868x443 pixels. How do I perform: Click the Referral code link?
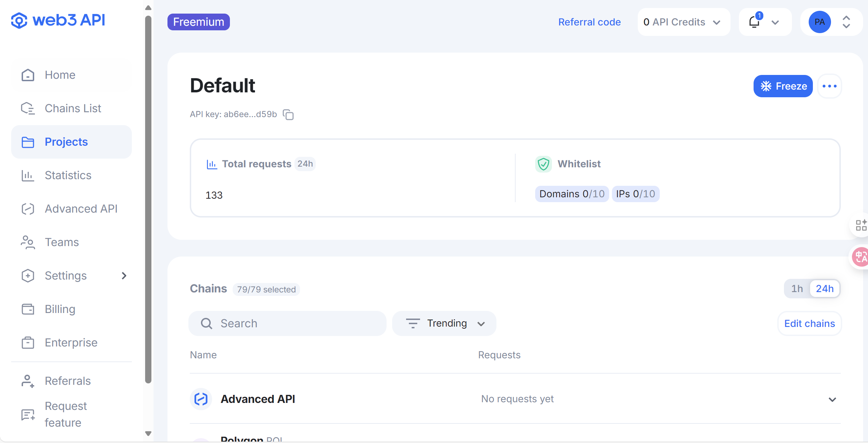click(589, 22)
